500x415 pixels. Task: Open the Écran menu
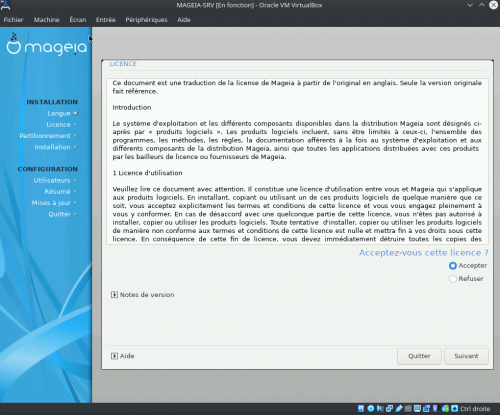[x=78, y=20]
